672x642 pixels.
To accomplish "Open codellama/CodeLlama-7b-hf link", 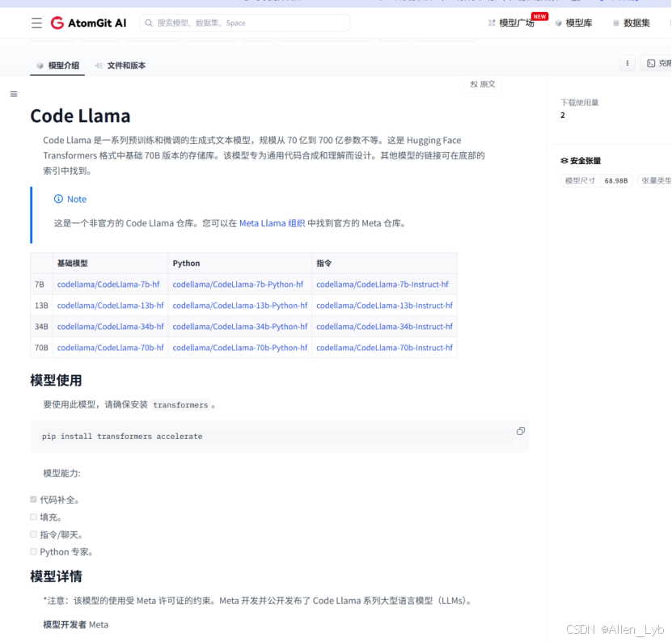I will 108,284.
